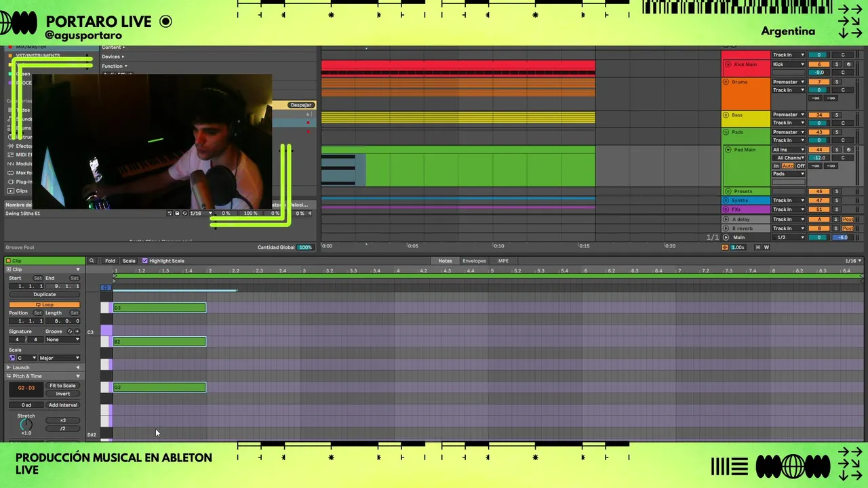
Task: Open the Modulators browser category icon
Action: click(x=11, y=163)
